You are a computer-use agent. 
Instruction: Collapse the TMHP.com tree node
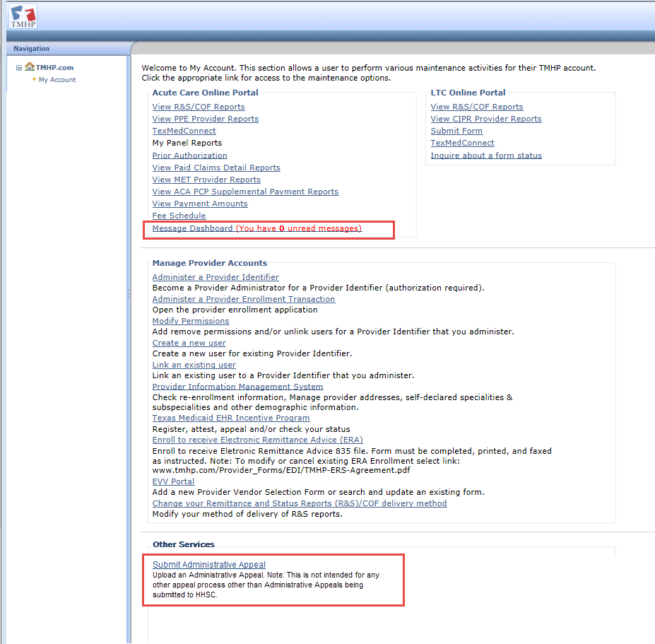pos(19,68)
